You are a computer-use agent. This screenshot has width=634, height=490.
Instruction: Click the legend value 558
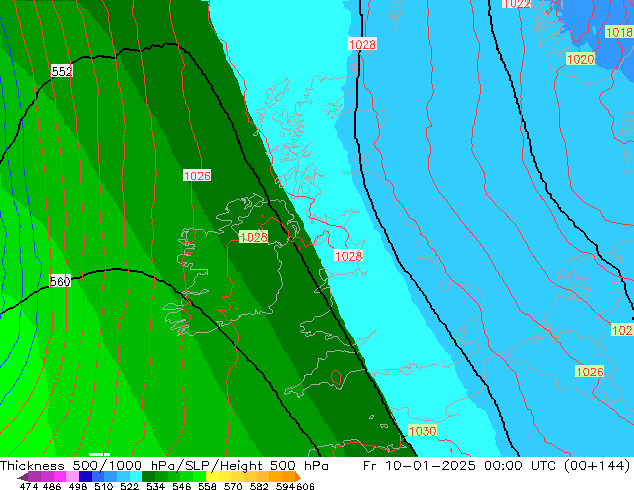coord(207,486)
